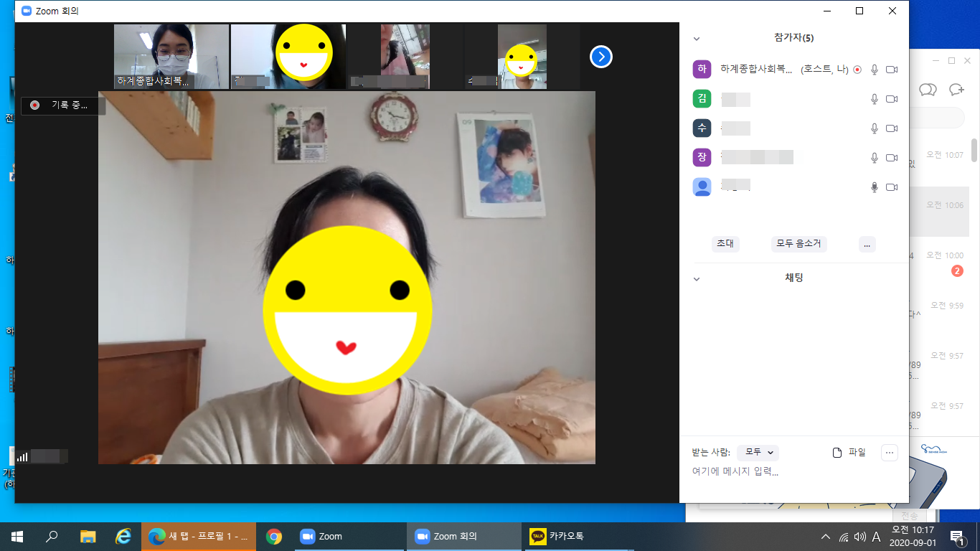
Task: Click camera icon in 장 participant row
Action: click(892, 158)
